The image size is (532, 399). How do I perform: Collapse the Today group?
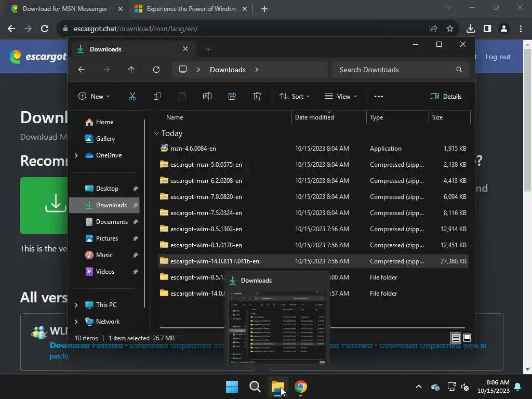click(x=156, y=134)
